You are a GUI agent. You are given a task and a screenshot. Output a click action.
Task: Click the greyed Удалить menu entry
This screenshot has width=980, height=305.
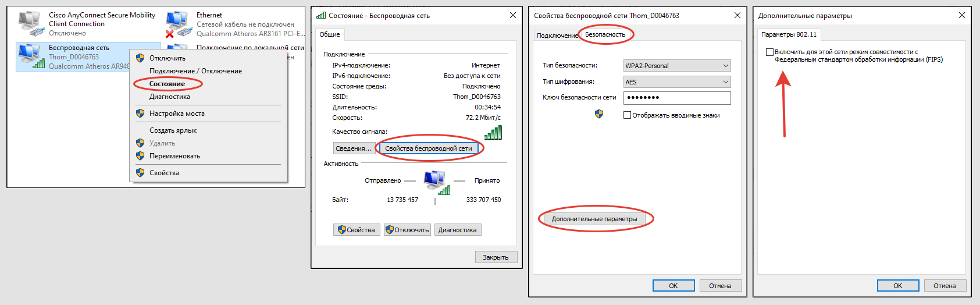pos(162,143)
